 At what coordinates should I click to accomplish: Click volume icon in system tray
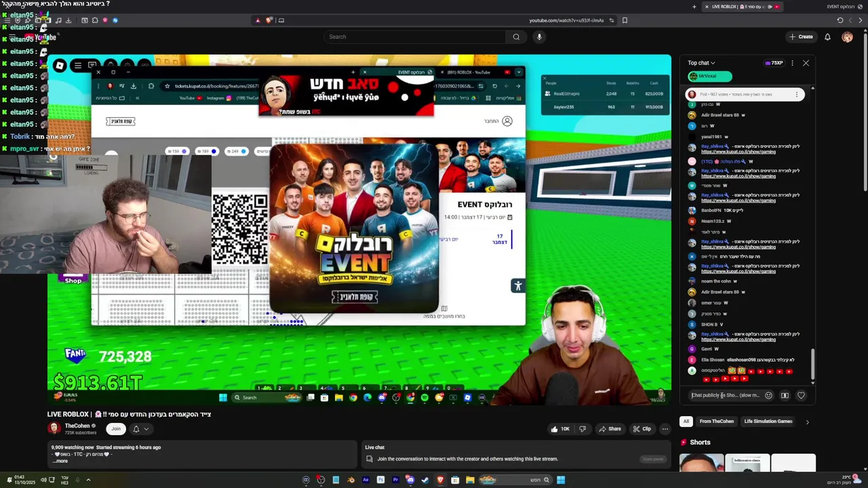click(x=43, y=480)
